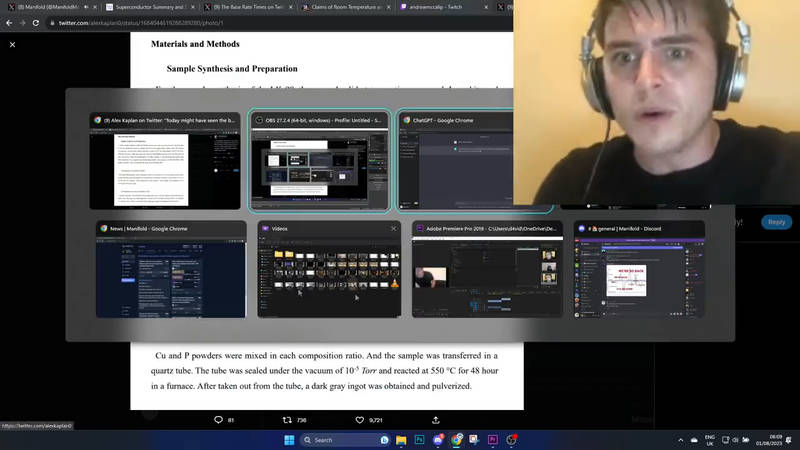Close the Videos window from the task switcher
The height and width of the screenshot is (450, 800).
tap(393, 229)
